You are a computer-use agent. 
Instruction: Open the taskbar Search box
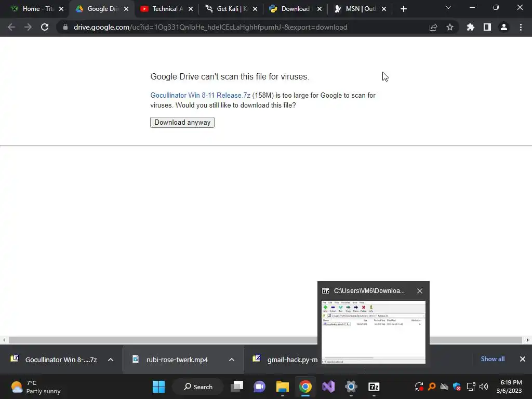(198, 387)
